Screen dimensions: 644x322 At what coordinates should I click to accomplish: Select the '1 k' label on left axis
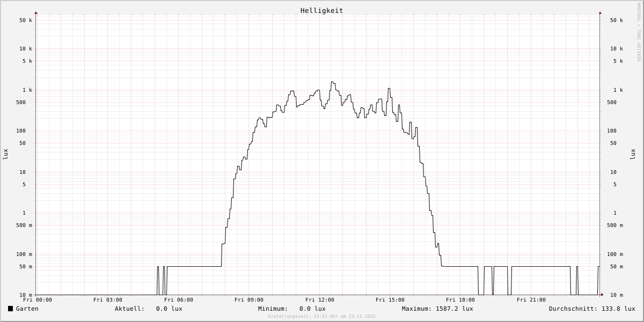coord(27,90)
